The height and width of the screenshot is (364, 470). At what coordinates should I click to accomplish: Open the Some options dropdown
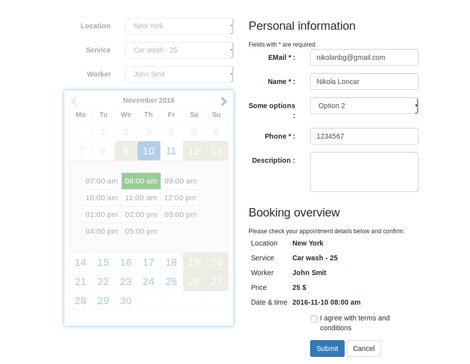(x=364, y=106)
